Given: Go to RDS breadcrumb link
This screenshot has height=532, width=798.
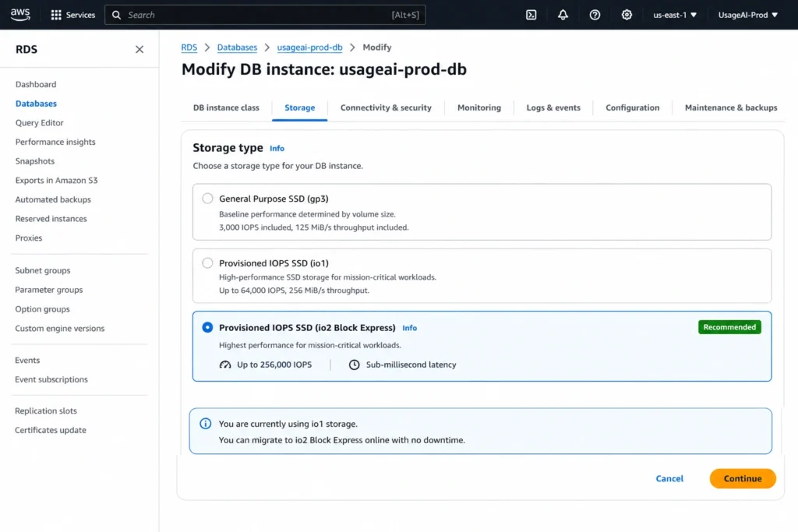Looking at the screenshot, I should pyautogui.click(x=189, y=48).
